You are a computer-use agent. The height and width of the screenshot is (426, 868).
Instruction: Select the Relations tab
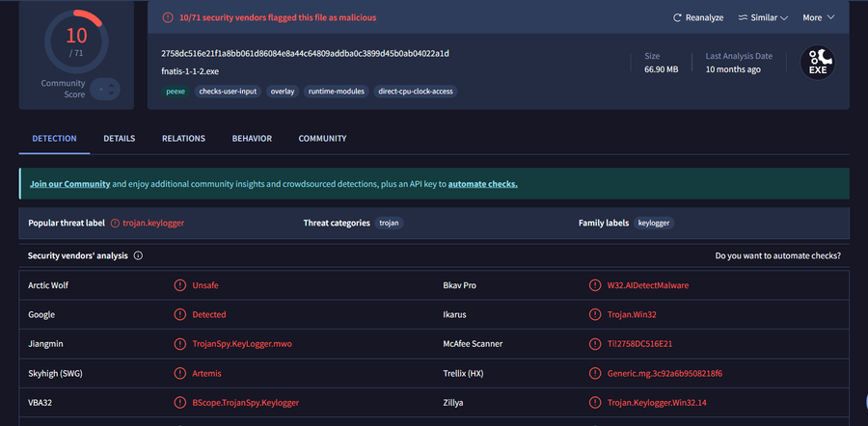tap(183, 139)
